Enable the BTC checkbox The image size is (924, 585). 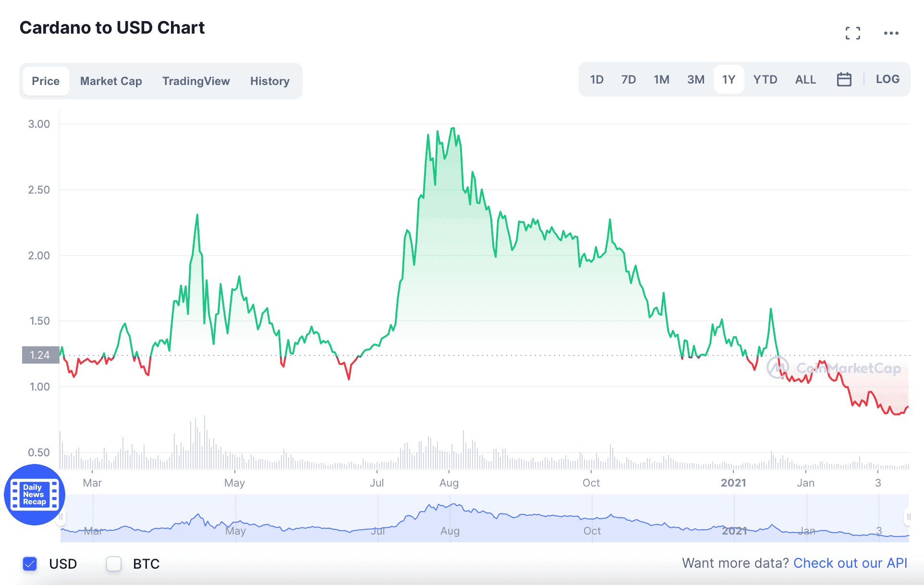click(114, 563)
